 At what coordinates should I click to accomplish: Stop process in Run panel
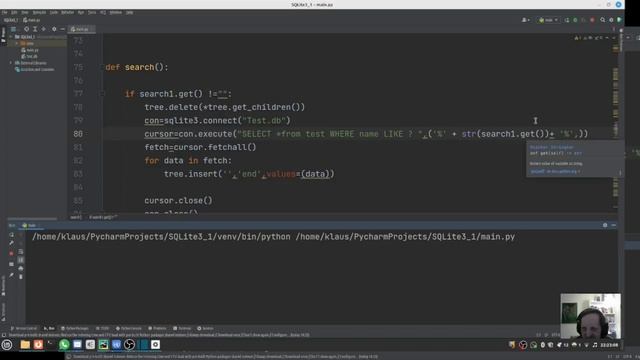coord(11,253)
